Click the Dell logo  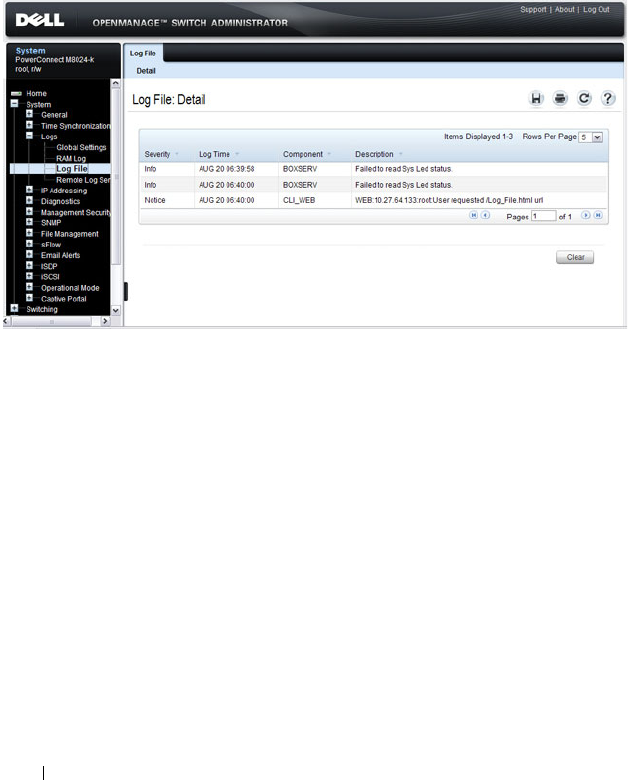40,20
